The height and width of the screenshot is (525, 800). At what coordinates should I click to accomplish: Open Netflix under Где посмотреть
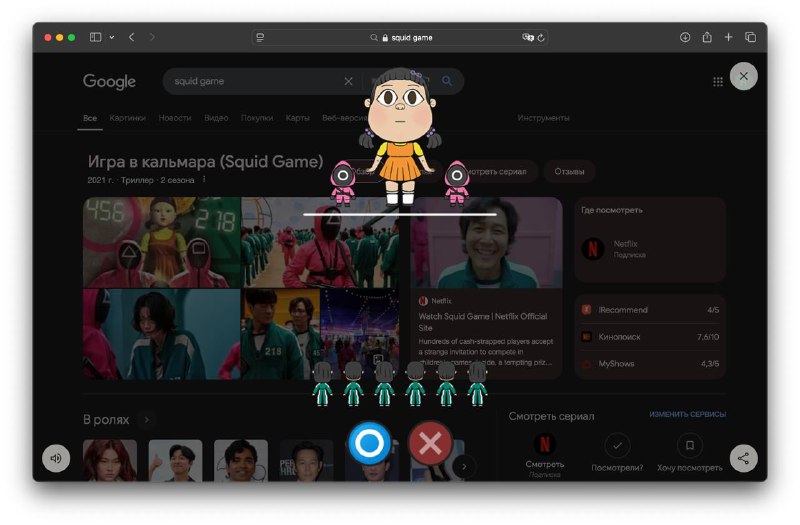pos(613,249)
